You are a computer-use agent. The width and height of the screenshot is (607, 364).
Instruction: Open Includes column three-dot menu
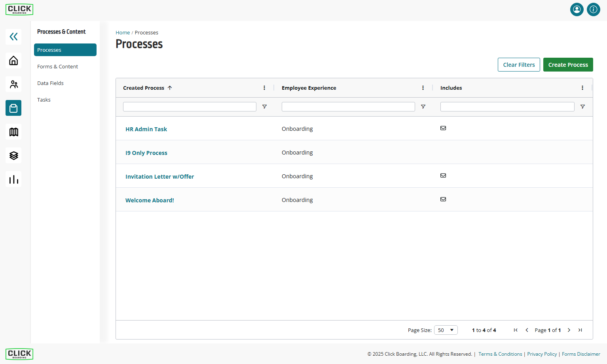click(582, 88)
